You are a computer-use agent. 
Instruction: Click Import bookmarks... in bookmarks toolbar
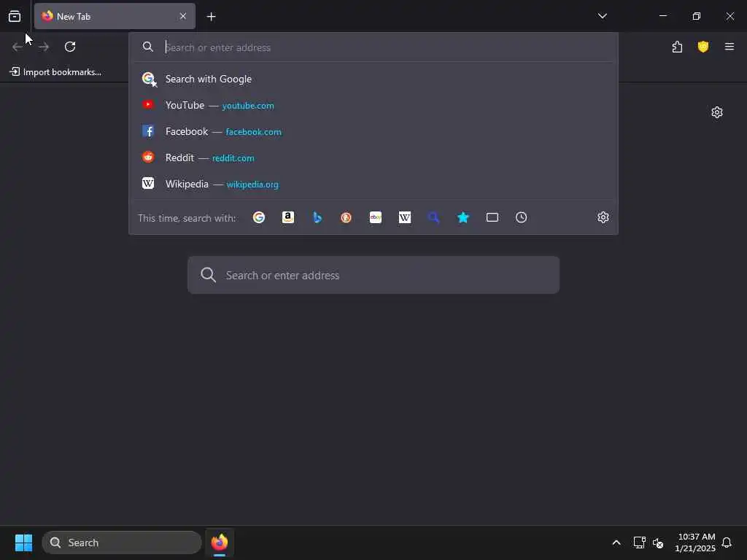pyautogui.click(x=55, y=72)
